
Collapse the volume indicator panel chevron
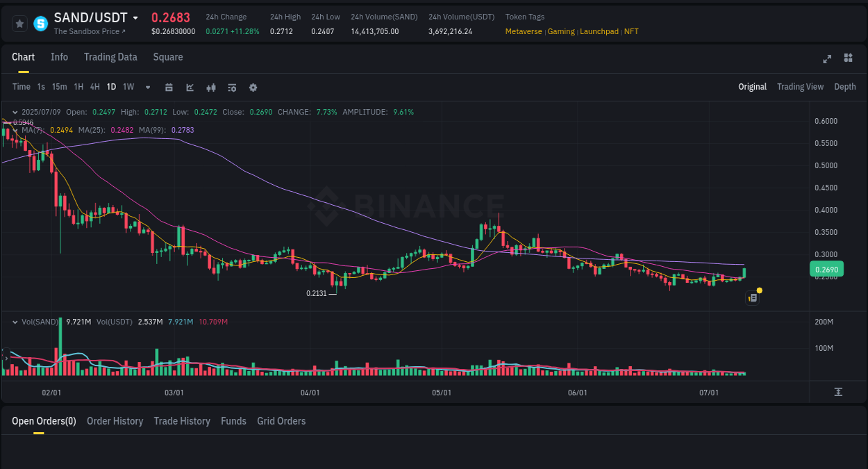pos(15,321)
